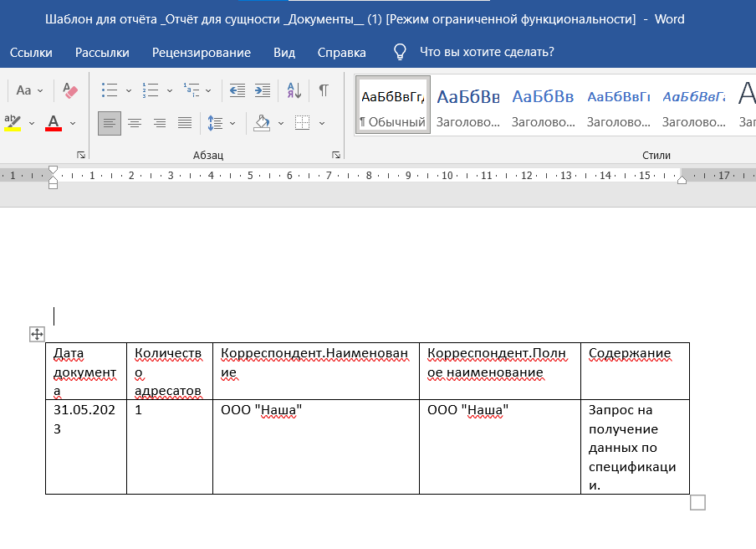Apply the yellow text highlight color
The image size is (756, 549).
(13, 123)
